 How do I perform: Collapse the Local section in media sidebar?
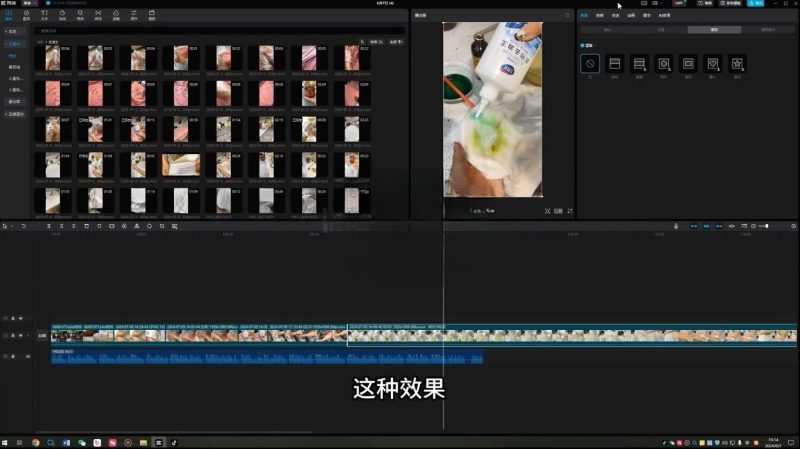[x=13, y=32]
